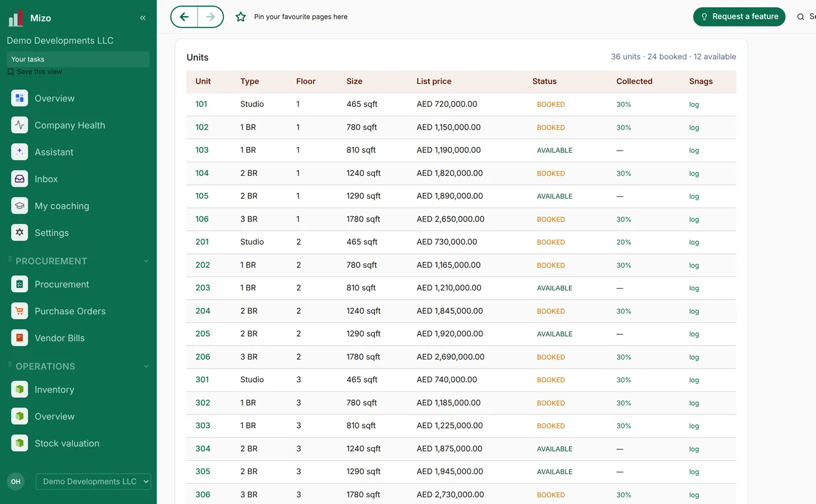Click the sidebar Overview icon under Settings list
This screenshot has width=816, height=504.
(20, 98)
